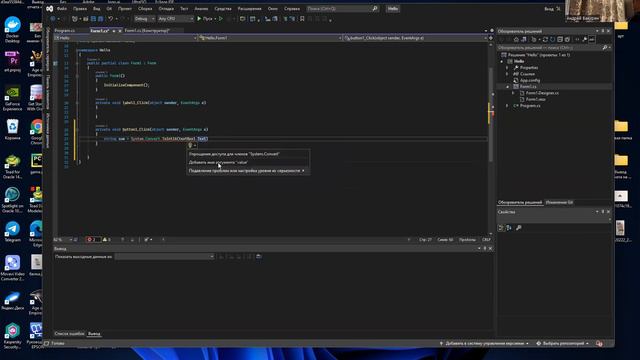Click the bookmark icon in the toolbar
The image size is (640, 360).
point(302,19)
